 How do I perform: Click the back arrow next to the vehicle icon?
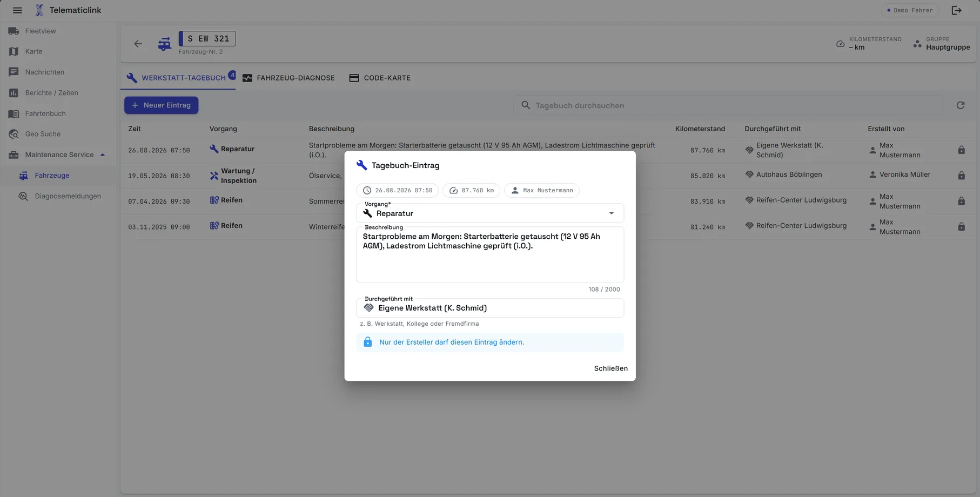(138, 44)
